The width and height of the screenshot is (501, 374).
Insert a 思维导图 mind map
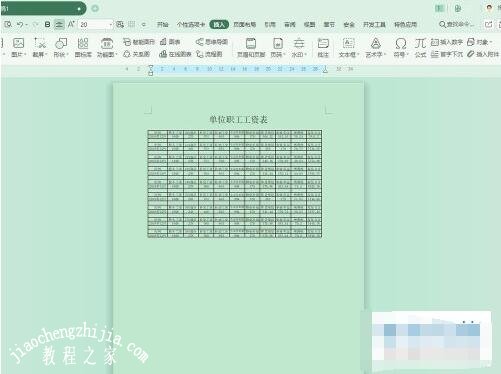coord(212,42)
